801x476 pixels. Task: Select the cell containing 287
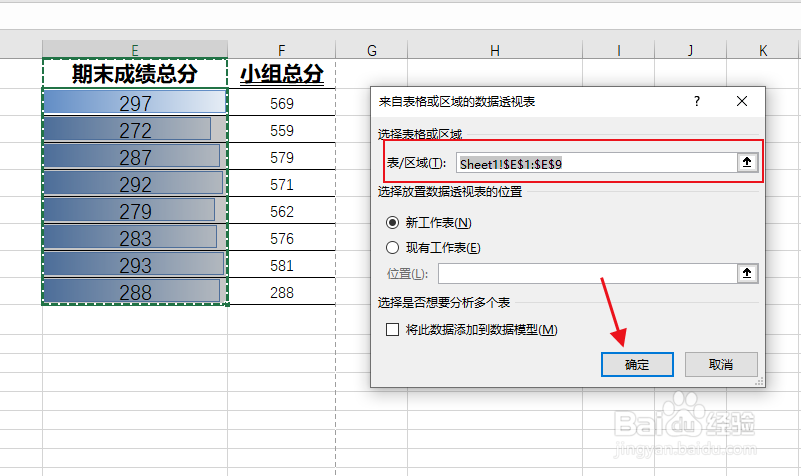coord(135,156)
